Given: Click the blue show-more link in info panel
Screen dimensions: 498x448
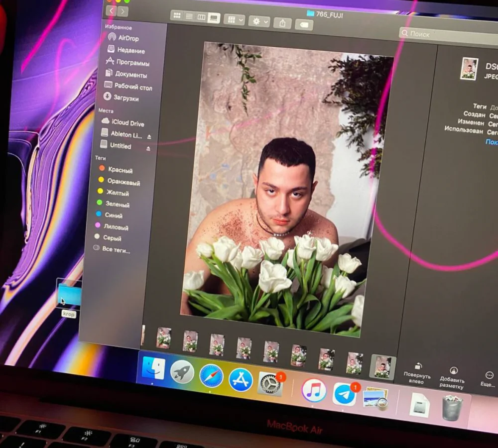Looking at the screenshot, I should 492,142.
